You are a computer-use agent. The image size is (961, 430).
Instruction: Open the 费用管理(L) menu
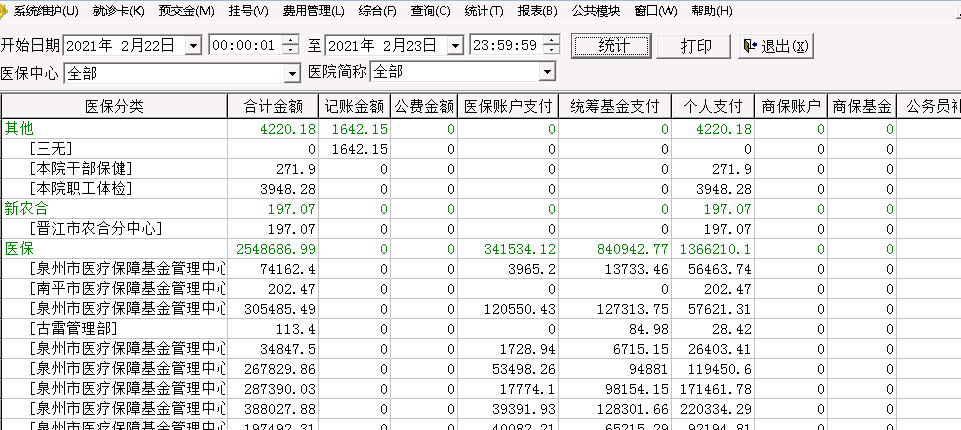(314, 11)
